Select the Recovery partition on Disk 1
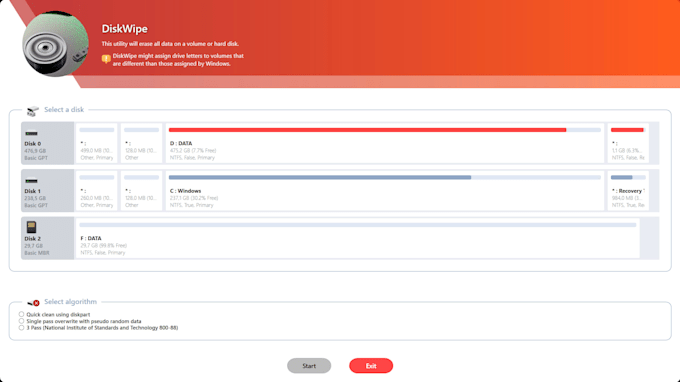 [x=628, y=190]
